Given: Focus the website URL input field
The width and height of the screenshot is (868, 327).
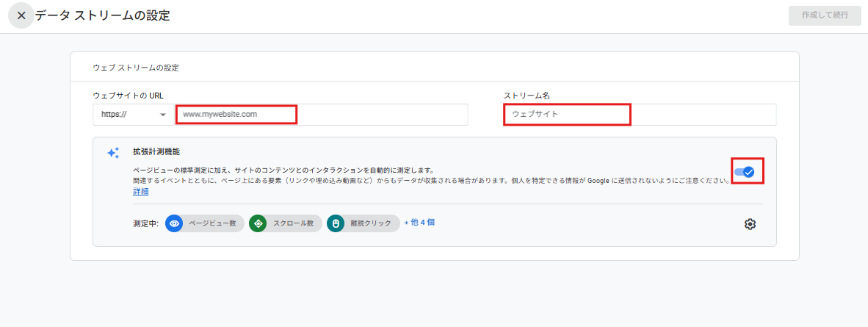Looking at the screenshot, I should pyautogui.click(x=322, y=115).
